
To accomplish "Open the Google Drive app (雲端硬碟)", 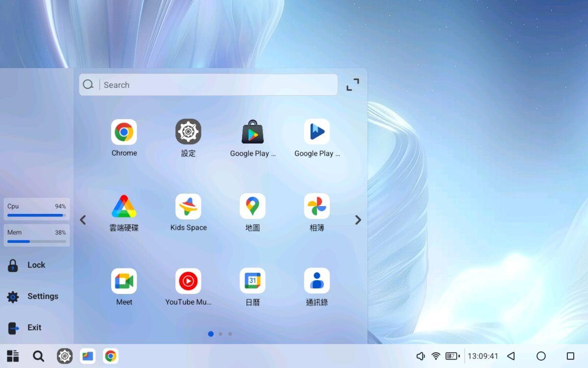I will [x=124, y=207].
